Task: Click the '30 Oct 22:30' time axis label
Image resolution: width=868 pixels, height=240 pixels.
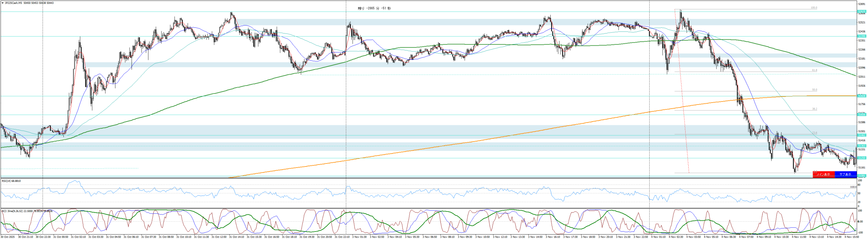Action: point(43,237)
